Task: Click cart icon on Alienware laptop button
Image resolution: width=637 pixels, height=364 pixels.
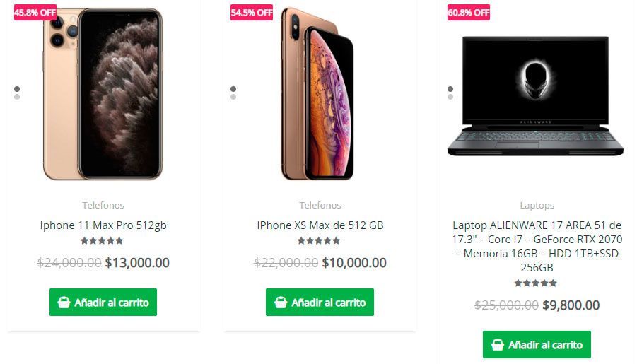Action: [497, 345]
